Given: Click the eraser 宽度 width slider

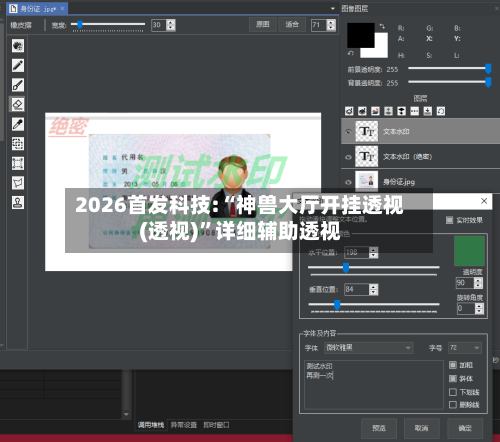Looking at the screenshot, I should click(108, 24).
